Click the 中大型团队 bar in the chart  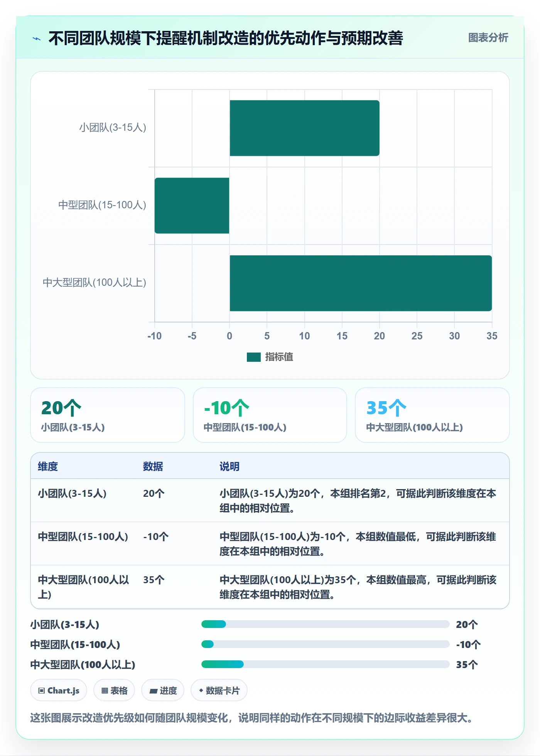tap(361, 283)
